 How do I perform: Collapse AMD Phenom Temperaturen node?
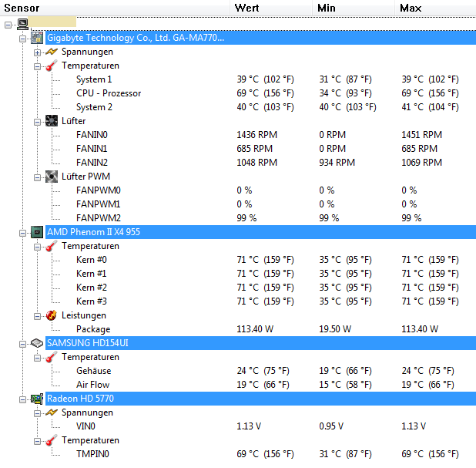click(37, 247)
